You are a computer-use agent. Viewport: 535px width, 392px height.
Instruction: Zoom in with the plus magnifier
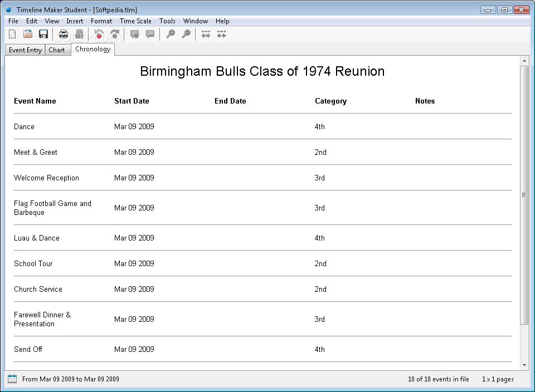[x=171, y=34]
